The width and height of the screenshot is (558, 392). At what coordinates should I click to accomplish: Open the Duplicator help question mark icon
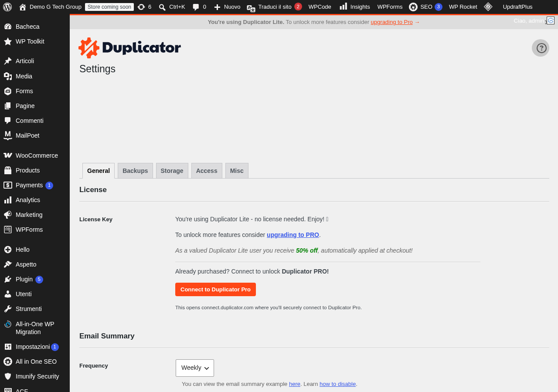click(541, 48)
